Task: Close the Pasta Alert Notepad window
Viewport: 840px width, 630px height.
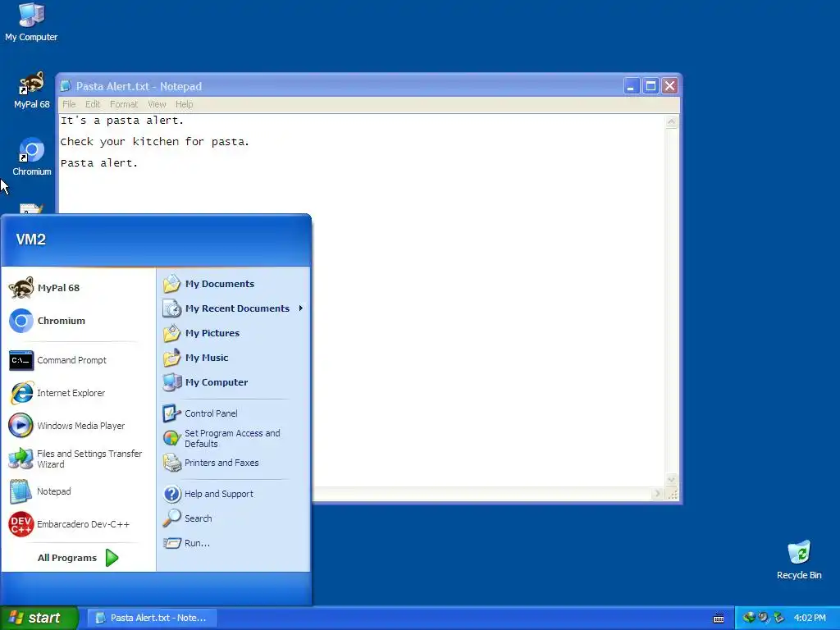Action: tap(669, 85)
